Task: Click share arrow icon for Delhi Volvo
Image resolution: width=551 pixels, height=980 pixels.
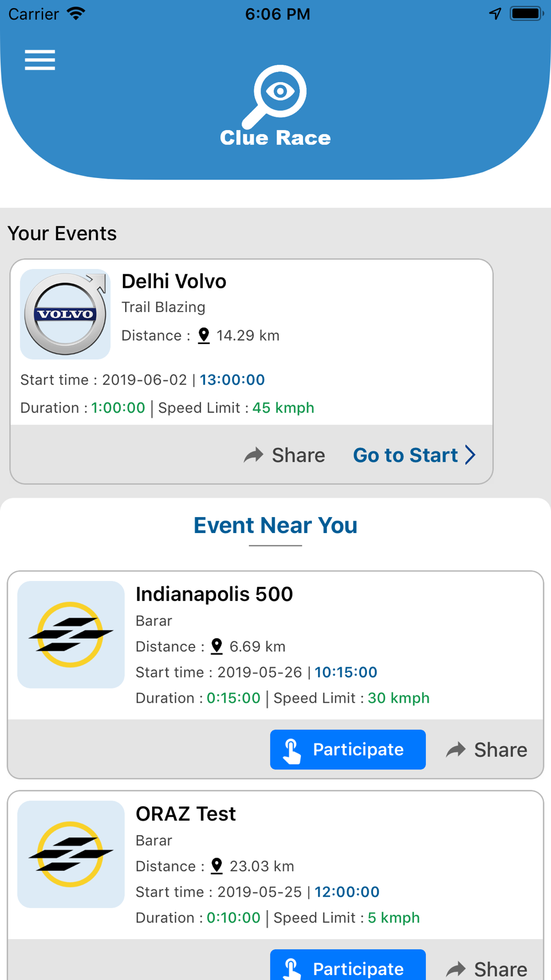Action: click(254, 455)
